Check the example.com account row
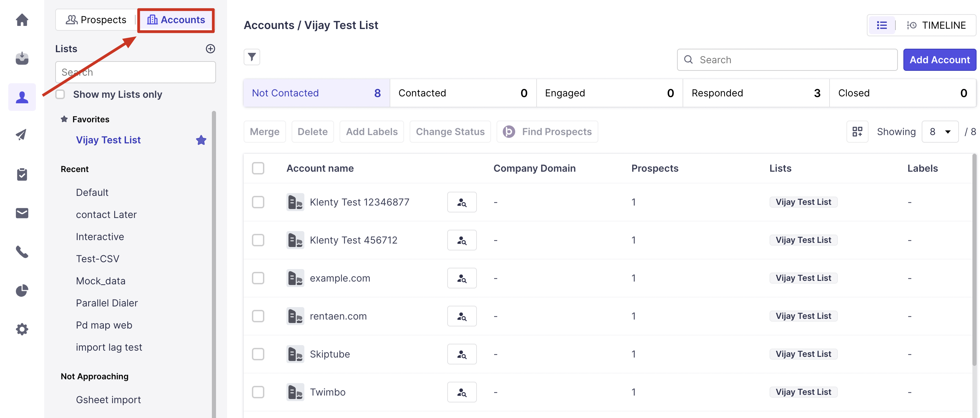Image resolution: width=980 pixels, height=418 pixels. coord(258,278)
